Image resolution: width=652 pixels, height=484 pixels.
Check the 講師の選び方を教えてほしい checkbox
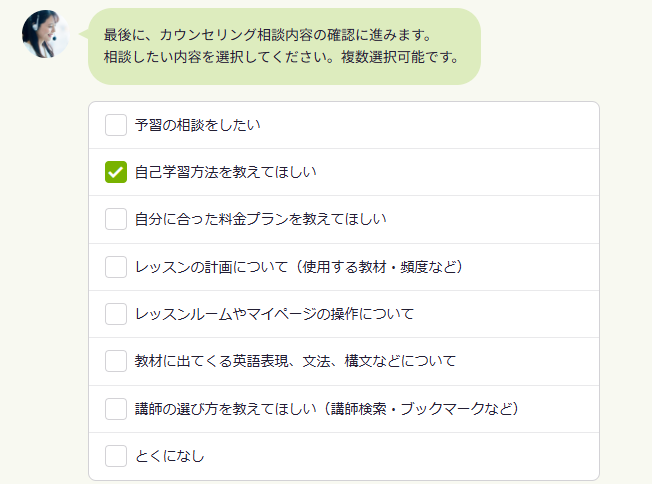(x=116, y=408)
